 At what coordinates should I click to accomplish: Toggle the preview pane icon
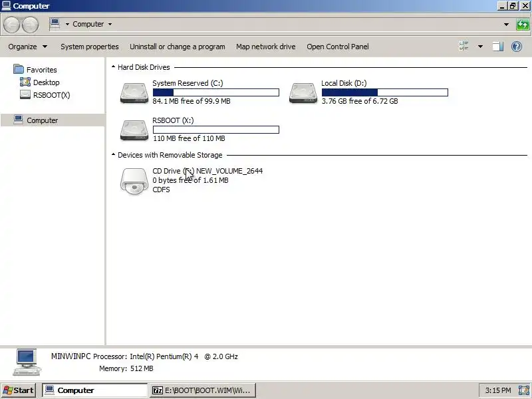click(497, 46)
